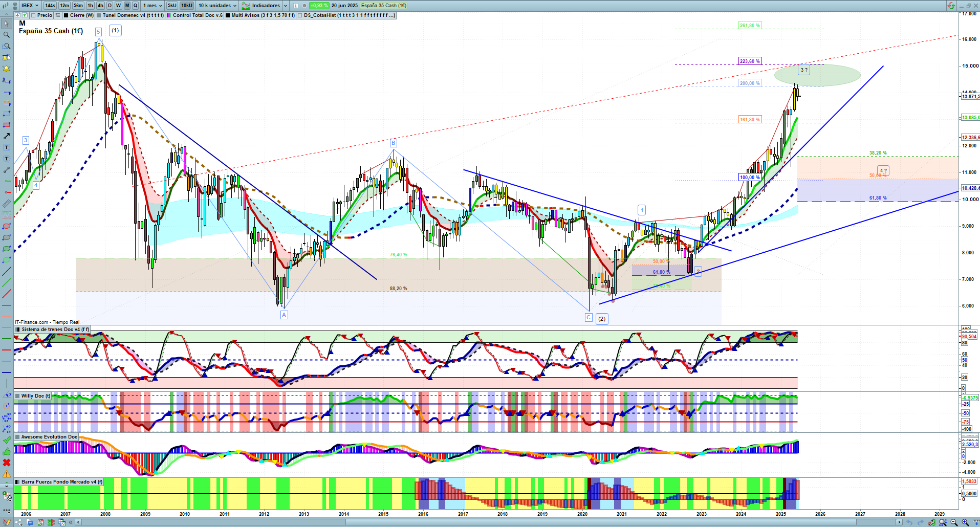Choose the green diagonal trend line tool
Viewport: 980px width, 527px height.
7,282
